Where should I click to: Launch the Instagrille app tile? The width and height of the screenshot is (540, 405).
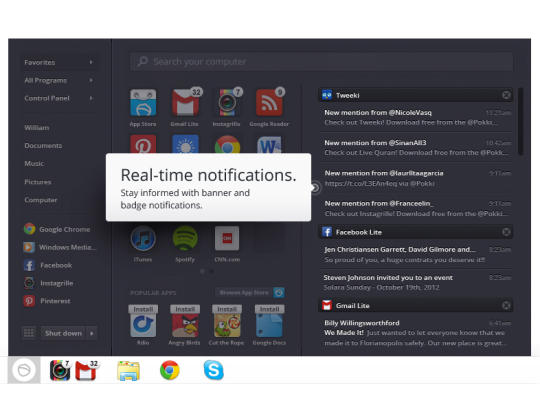227,102
